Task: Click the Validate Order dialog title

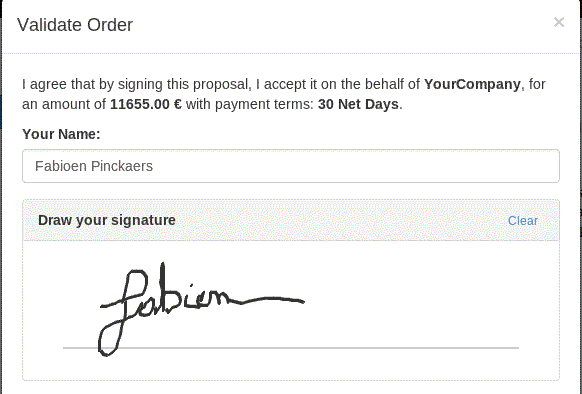Action: tap(75, 25)
